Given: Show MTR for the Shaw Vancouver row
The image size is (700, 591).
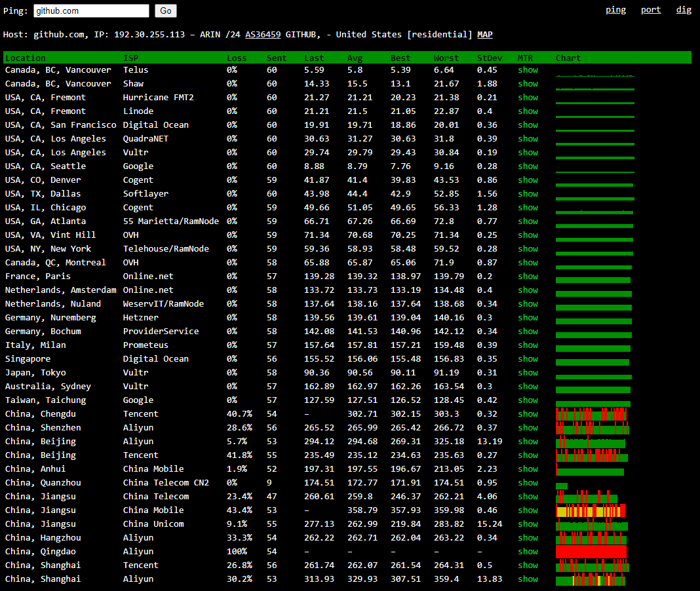Looking at the screenshot, I should click(528, 84).
